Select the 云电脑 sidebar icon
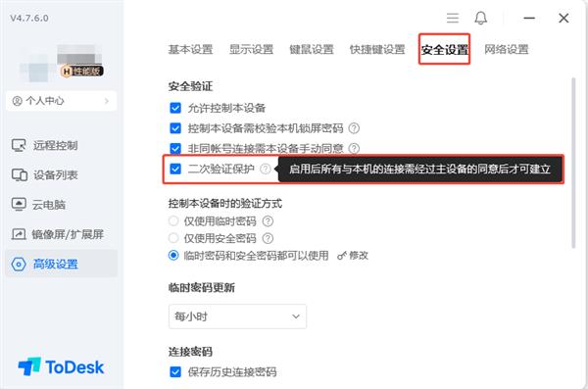 [x=19, y=205]
